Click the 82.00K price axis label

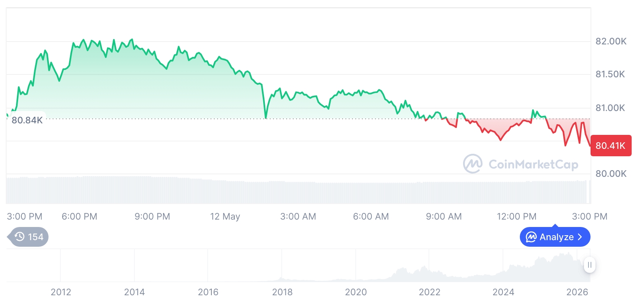click(x=611, y=42)
